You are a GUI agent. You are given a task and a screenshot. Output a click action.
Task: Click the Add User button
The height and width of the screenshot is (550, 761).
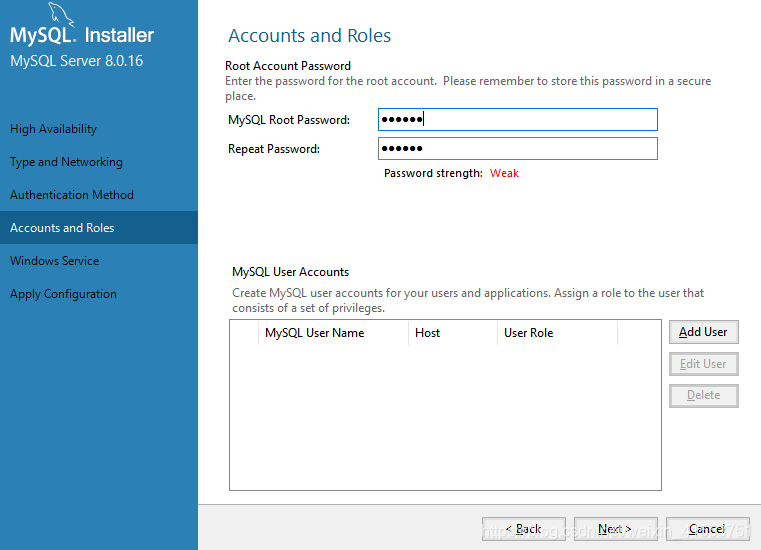pos(703,332)
